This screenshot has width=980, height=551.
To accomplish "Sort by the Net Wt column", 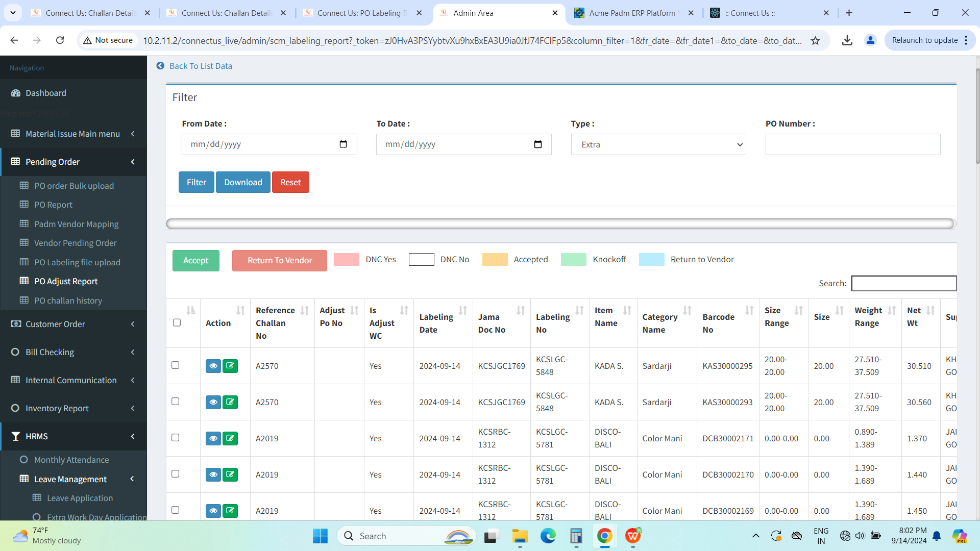I will pyautogui.click(x=930, y=310).
